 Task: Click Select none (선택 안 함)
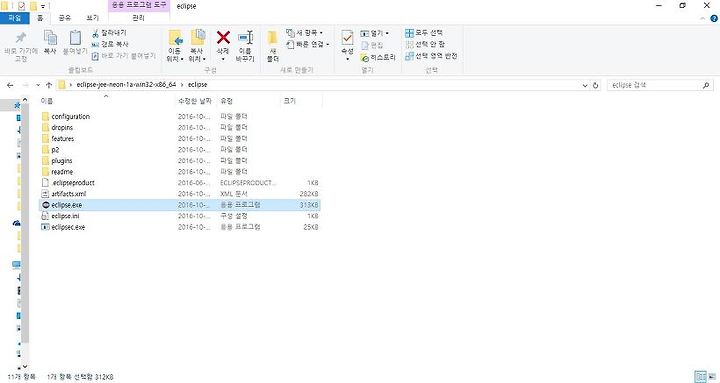(425, 44)
